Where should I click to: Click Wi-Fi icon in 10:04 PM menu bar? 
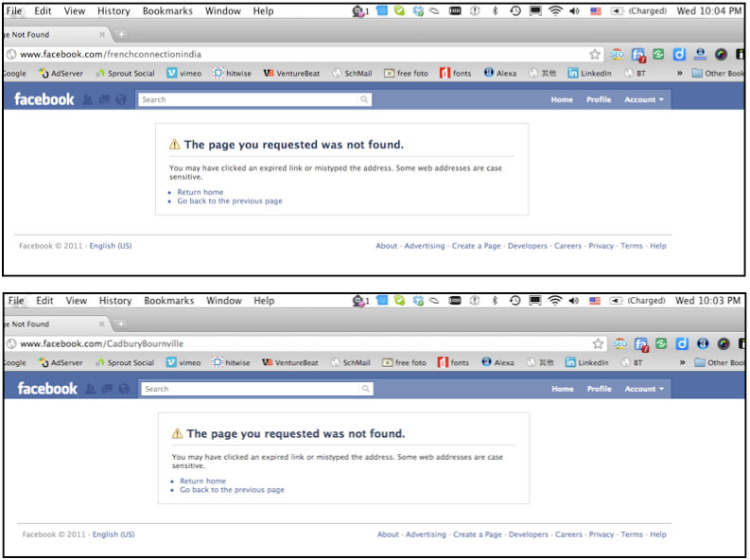(x=555, y=11)
